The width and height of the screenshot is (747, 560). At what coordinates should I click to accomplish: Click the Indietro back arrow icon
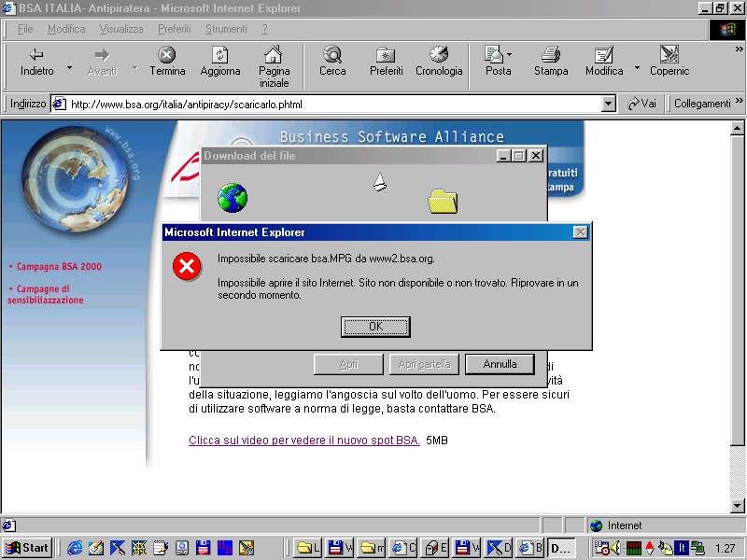(37, 55)
